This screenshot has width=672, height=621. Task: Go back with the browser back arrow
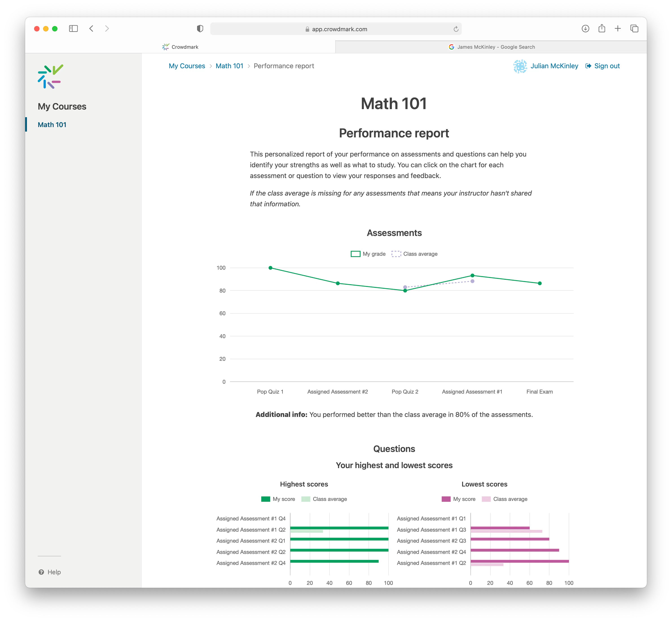[x=91, y=29]
